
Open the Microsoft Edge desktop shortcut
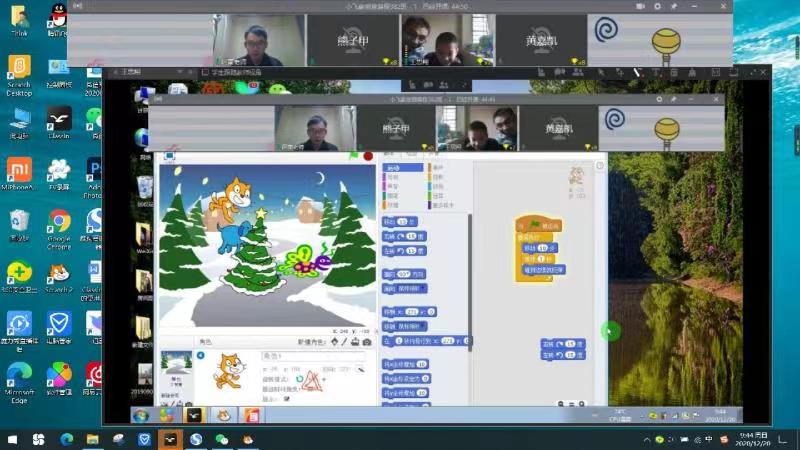[19, 383]
